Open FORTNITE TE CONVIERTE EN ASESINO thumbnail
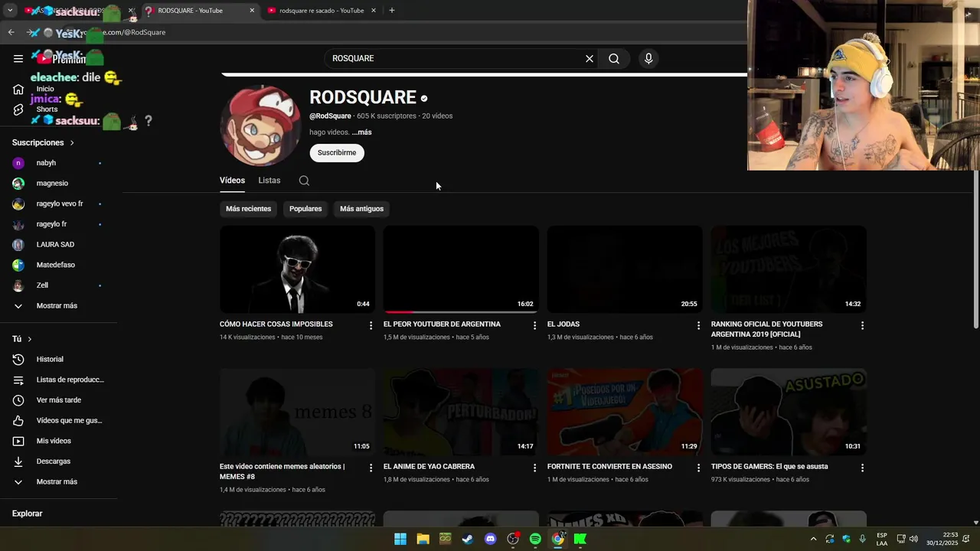 [x=625, y=412]
